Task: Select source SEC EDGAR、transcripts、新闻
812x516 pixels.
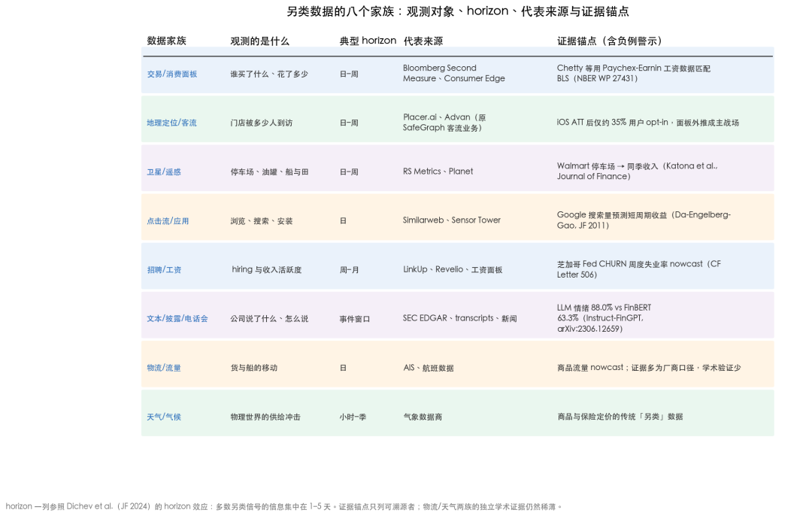Action: [x=460, y=318]
